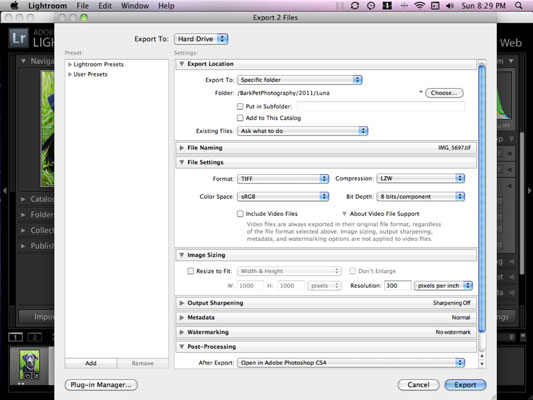Screen dimensions: 533x400
Task: Expand the Publish Services panel in Lightroom
Action: point(23,246)
